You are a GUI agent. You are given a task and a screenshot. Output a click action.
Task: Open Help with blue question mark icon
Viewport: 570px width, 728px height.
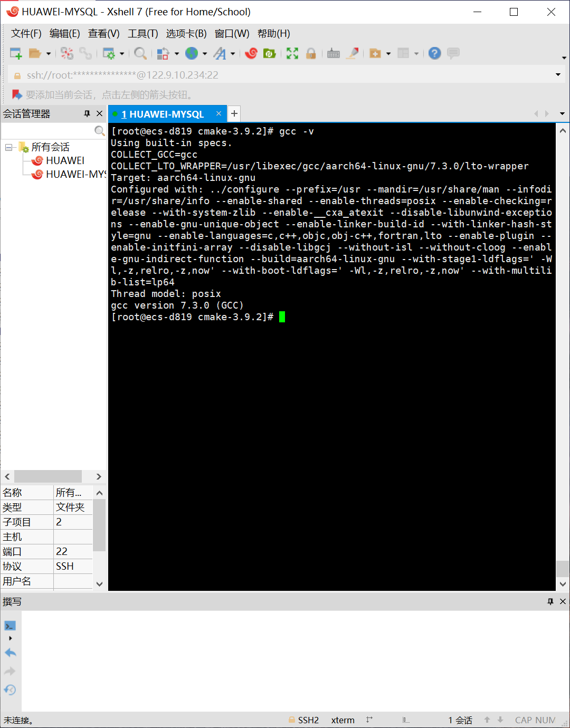[x=434, y=53]
